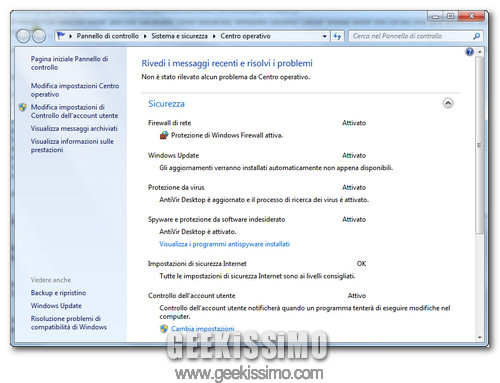Select Centro operativo breadcrumb

point(245,36)
